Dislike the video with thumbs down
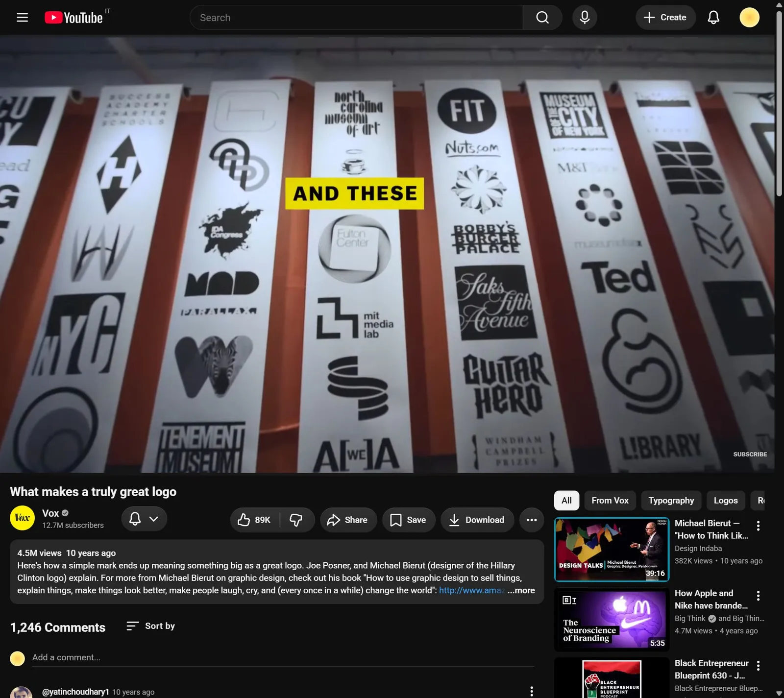The image size is (784, 698). (296, 520)
